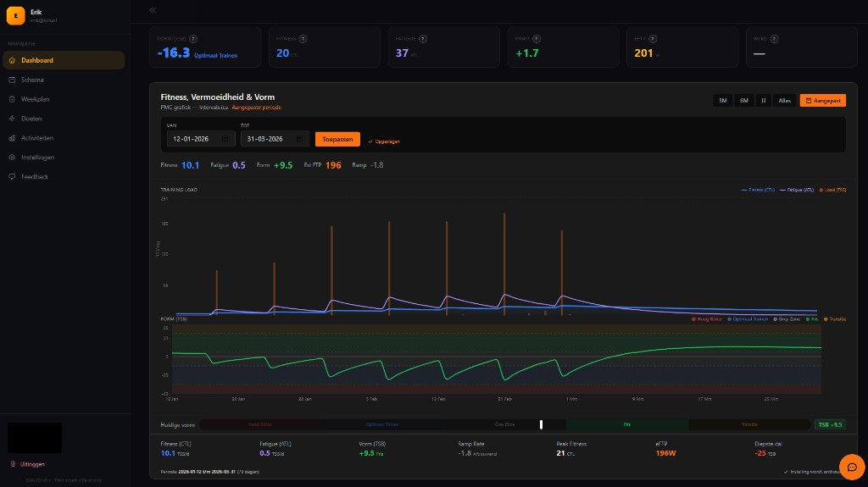The image size is (868, 487).
Task: Click the help icon next to Fatigue
Action: [x=423, y=38]
